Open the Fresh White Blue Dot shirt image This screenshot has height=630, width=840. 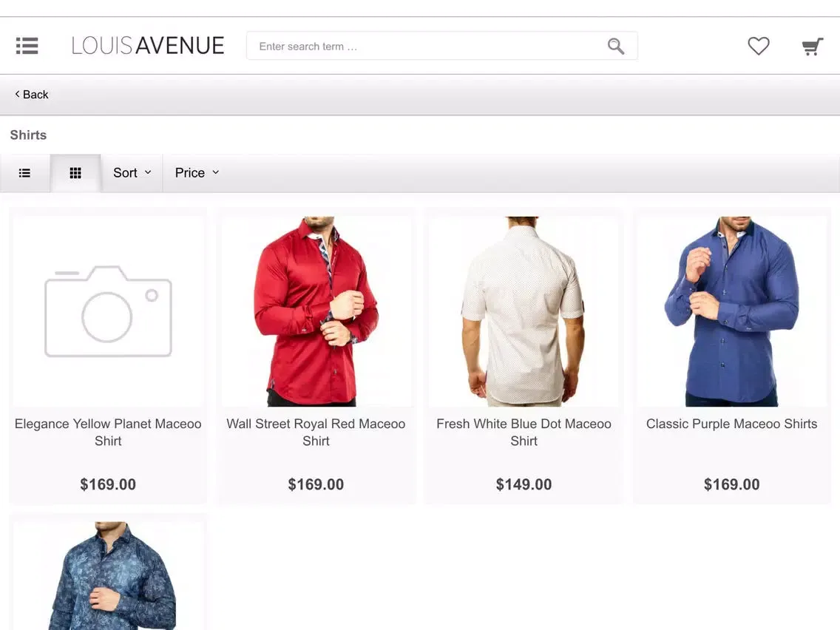524,311
